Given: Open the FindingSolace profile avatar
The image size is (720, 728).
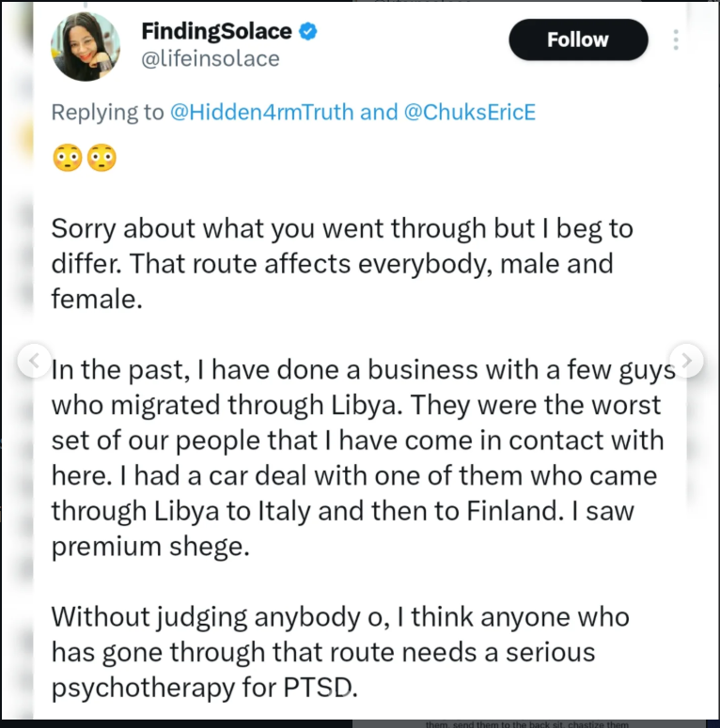Looking at the screenshot, I should (x=86, y=47).
